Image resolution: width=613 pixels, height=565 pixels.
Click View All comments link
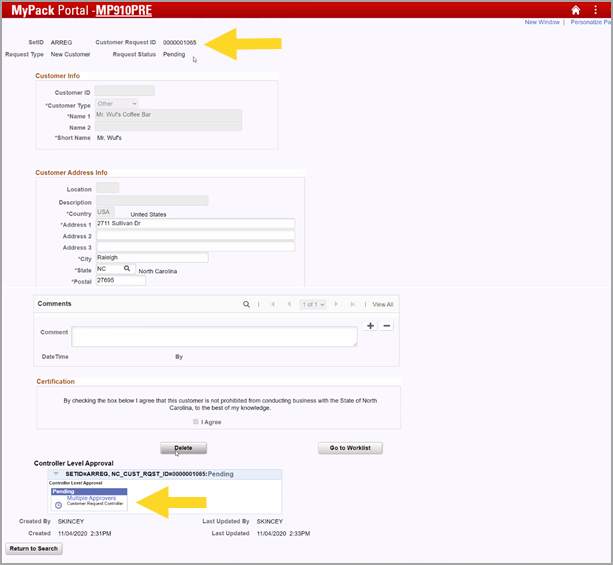click(x=383, y=304)
